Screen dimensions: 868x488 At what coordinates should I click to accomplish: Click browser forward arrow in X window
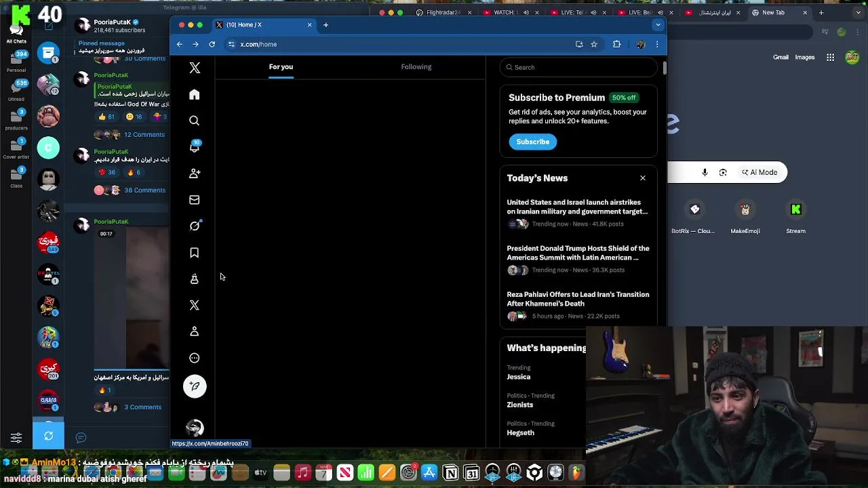(x=195, y=44)
